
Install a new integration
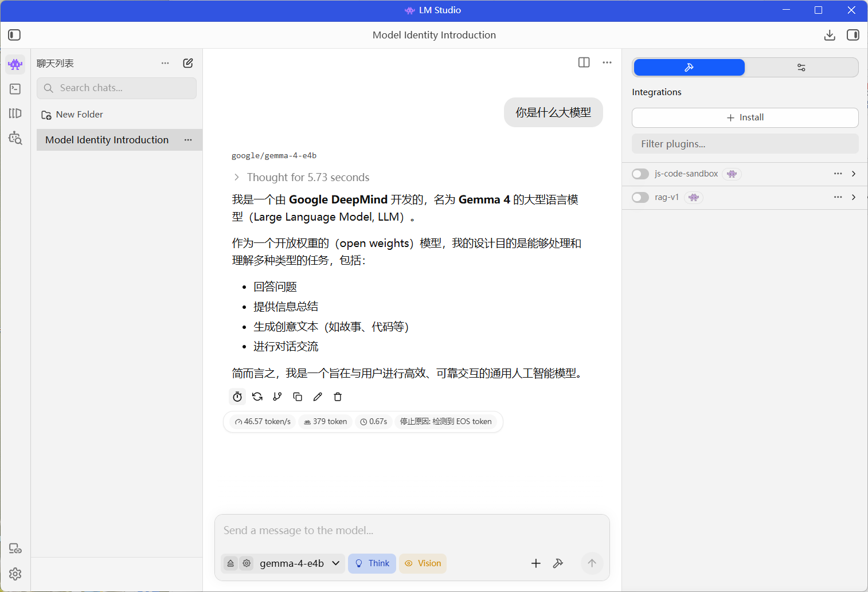click(745, 117)
